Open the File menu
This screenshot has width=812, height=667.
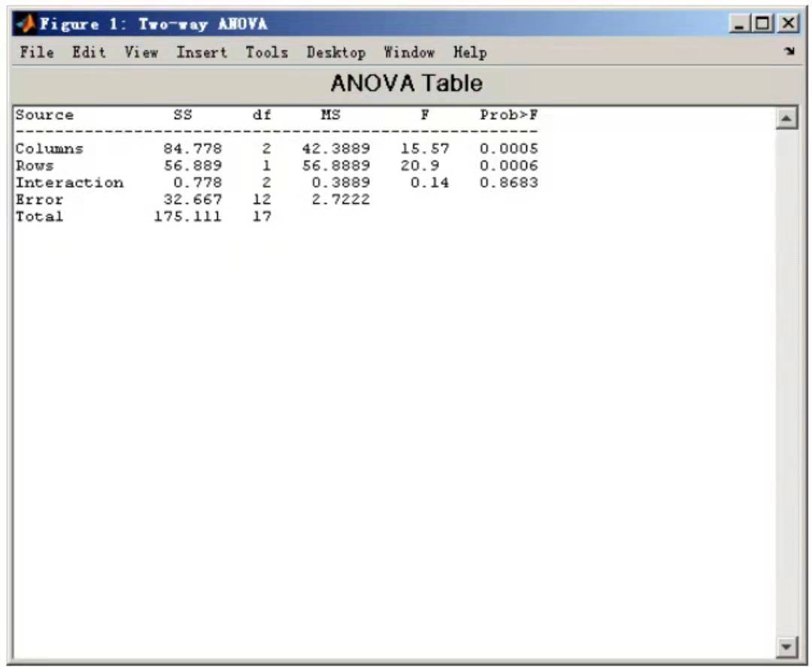click(x=37, y=53)
